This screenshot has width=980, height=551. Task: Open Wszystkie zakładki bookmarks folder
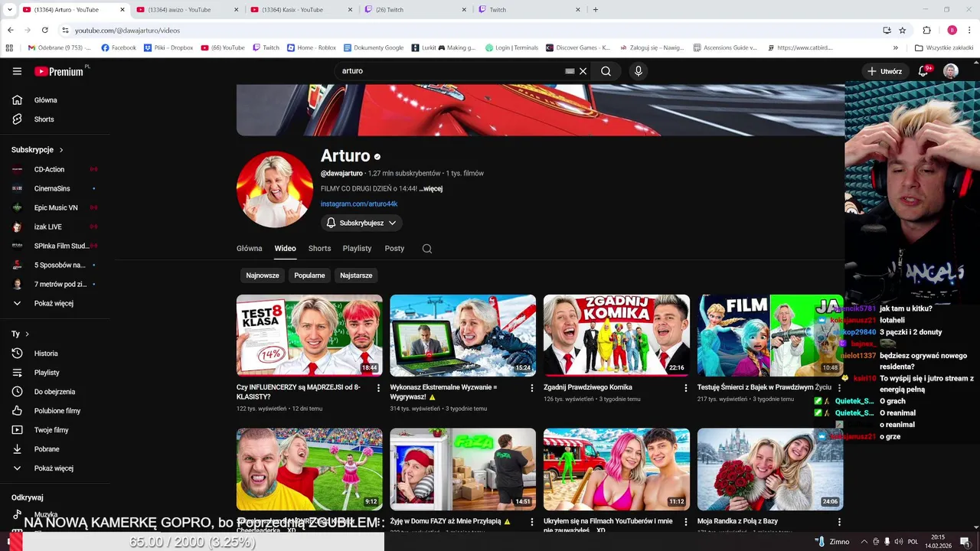click(944, 47)
